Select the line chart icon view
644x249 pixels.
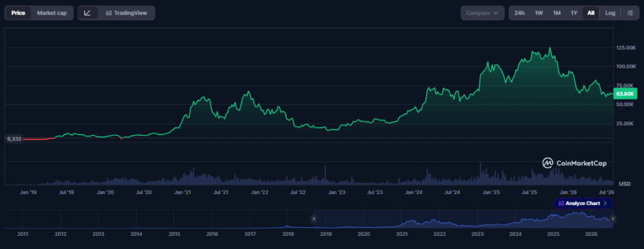coord(87,13)
